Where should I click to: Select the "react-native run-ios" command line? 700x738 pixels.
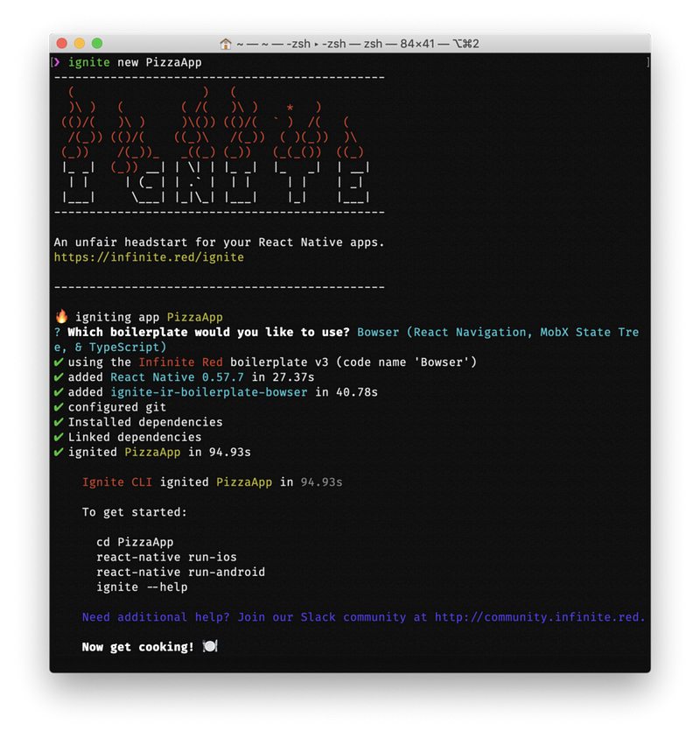(x=166, y=557)
